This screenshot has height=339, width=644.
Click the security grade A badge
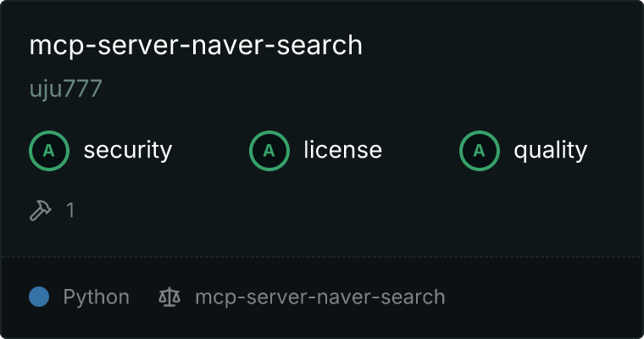click(49, 151)
